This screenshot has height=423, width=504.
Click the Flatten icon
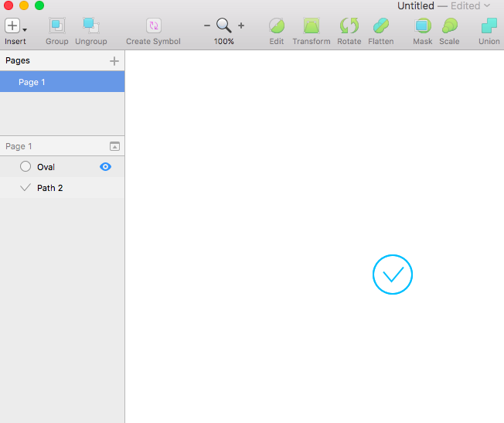(x=380, y=26)
